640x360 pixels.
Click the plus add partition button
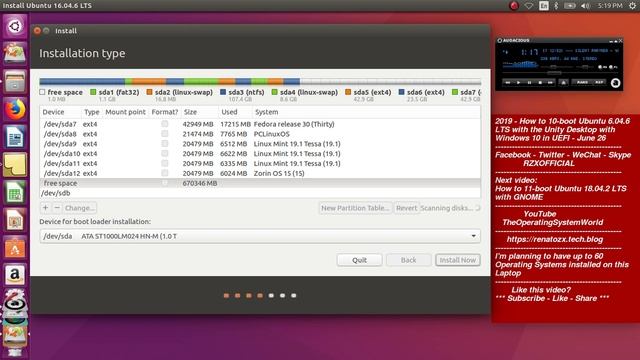(45, 208)
